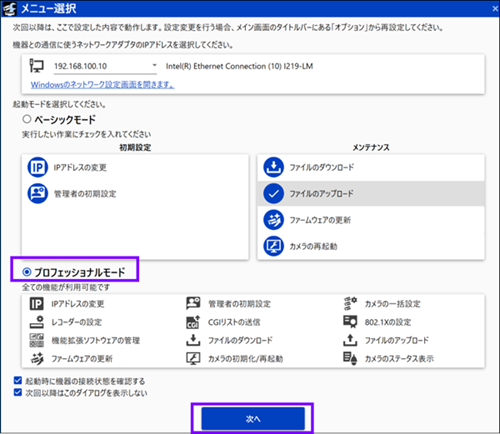Click the 機能拡張ソフトウェアの管理 label
This screenshot has width=500, height=434.
click(95, 340)
